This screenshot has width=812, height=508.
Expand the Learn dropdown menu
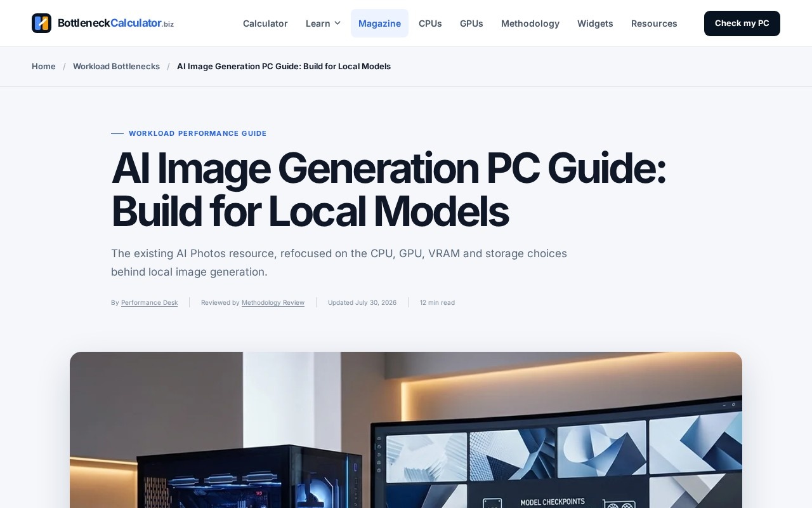point(324,23)
